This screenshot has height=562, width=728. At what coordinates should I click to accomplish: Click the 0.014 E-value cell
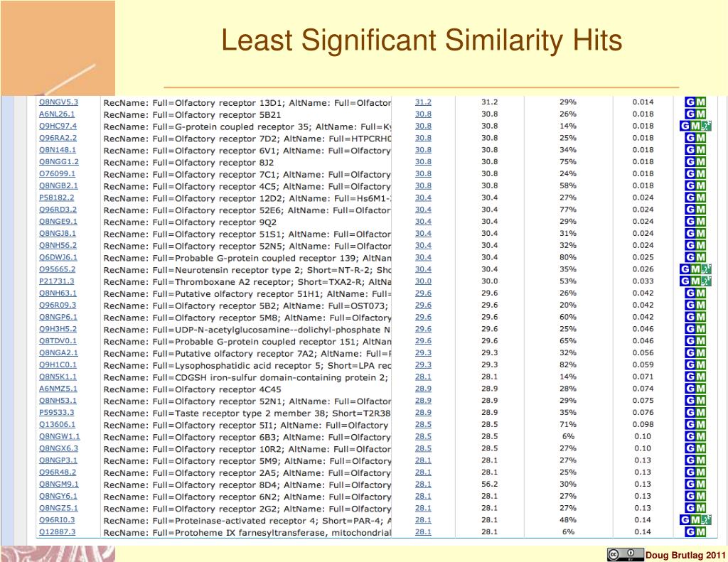(x=643, y=102)
